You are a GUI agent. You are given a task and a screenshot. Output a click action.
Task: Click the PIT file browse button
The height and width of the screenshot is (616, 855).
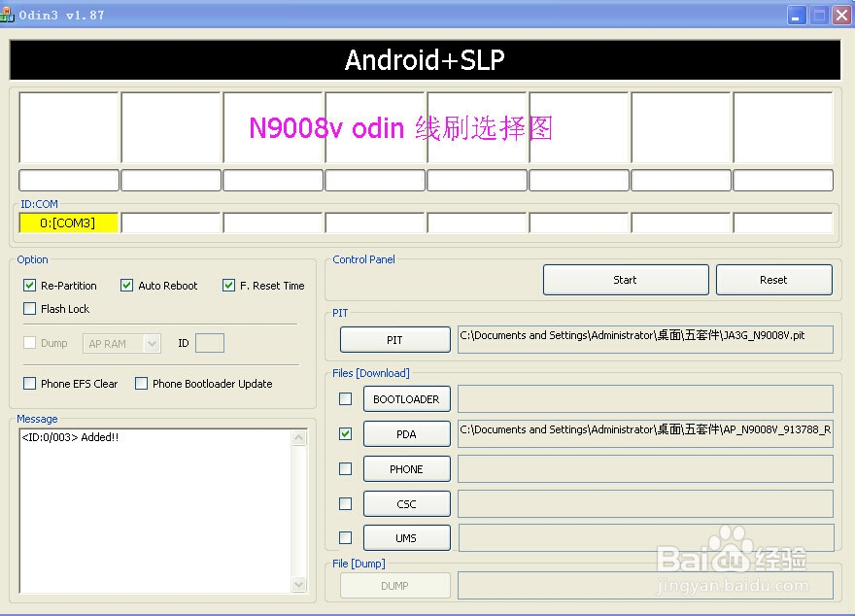click(394, 340)
